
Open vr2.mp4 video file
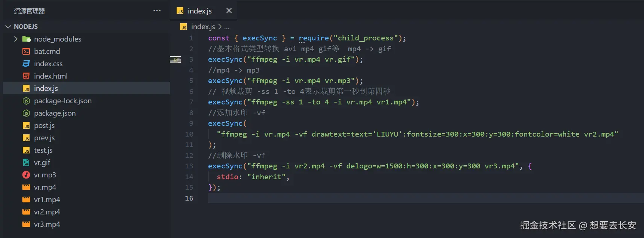pos(47,212)
